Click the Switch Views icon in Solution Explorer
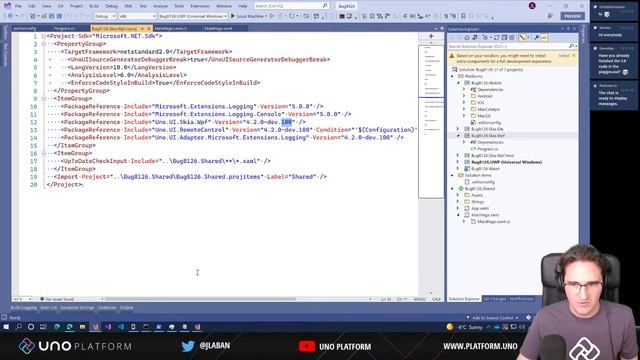This screenshot has width=640, height=360. click(475, 38)
